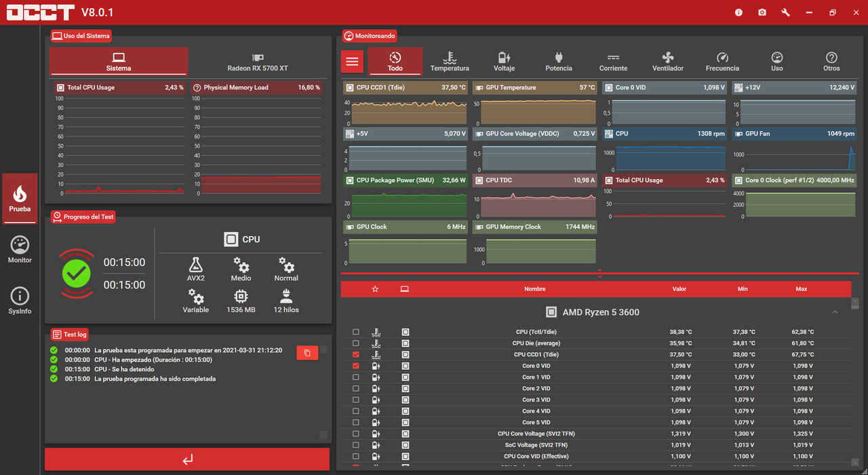Viewport: 868px width, 475px height.
Task: Check the CPU Core Voltage (SVI2 TFN) checkbox
Action: (x=356, y=434)
